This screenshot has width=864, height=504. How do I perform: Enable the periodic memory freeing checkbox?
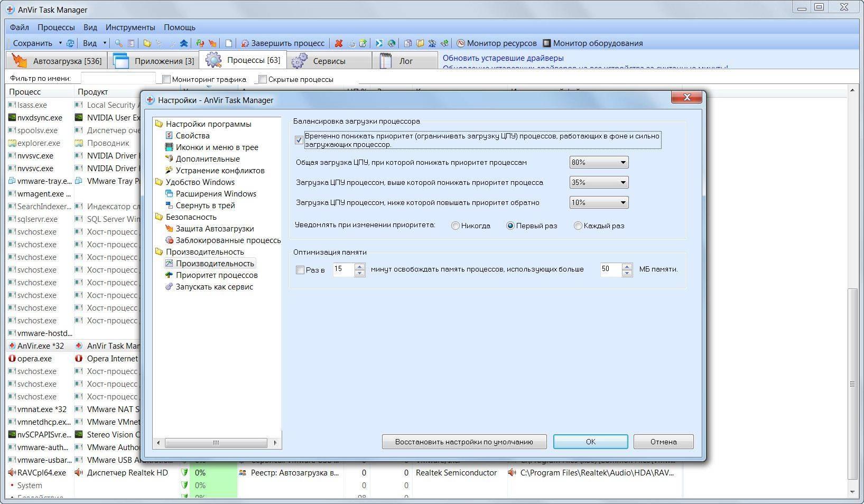300,270
